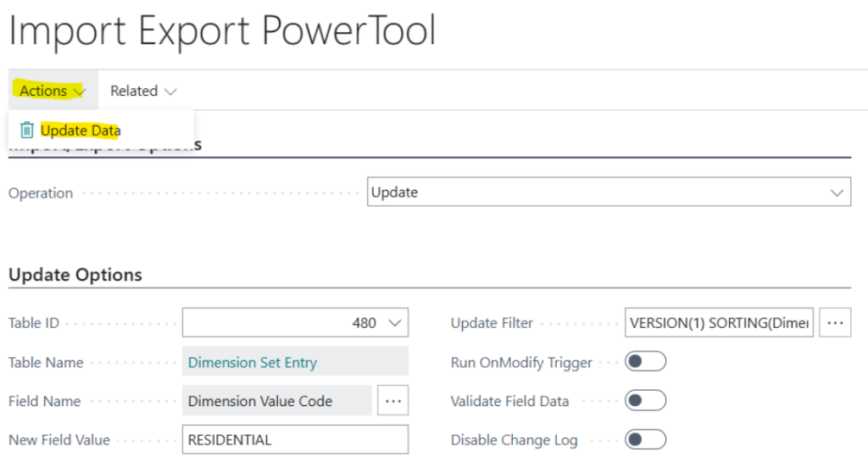Click the chevron arrow beside Related

170,92
